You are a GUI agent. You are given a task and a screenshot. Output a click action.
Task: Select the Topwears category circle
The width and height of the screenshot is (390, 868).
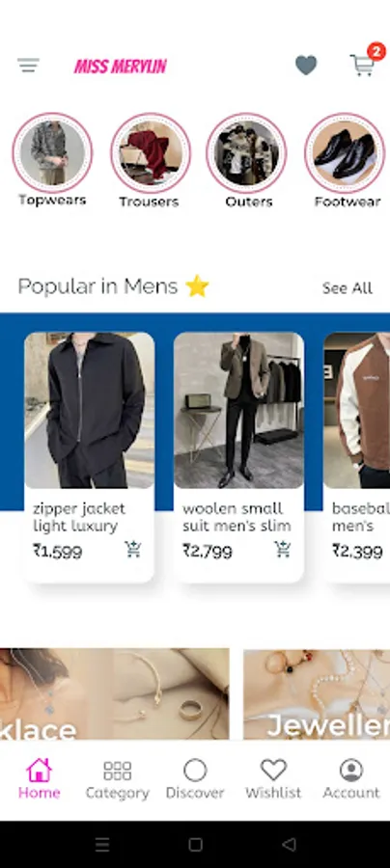click(x=52, y=152)
